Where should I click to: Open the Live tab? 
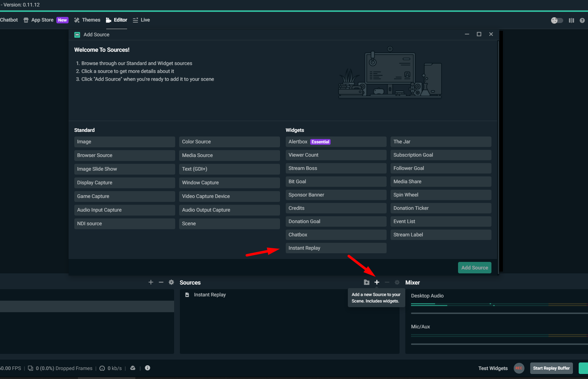pos(141,20)
